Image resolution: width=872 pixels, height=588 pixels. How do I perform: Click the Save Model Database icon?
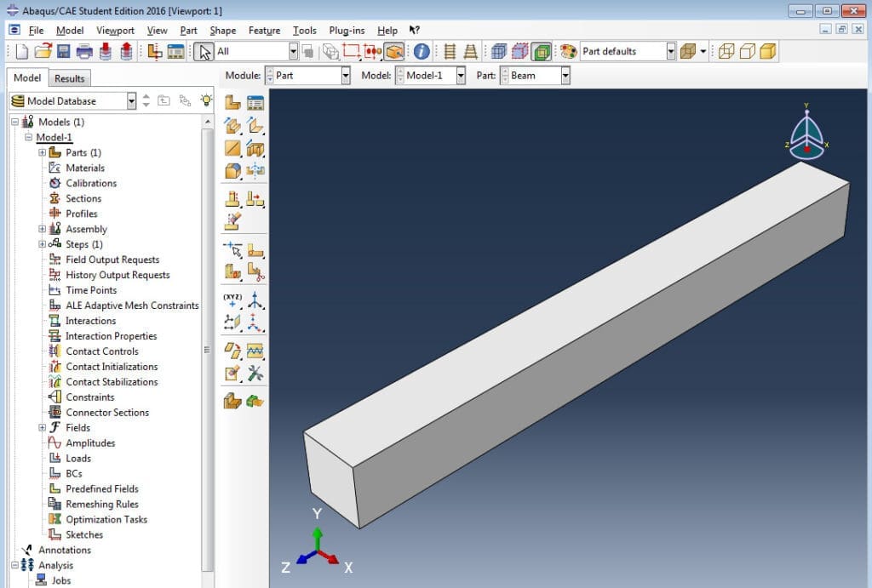point(64,51)
